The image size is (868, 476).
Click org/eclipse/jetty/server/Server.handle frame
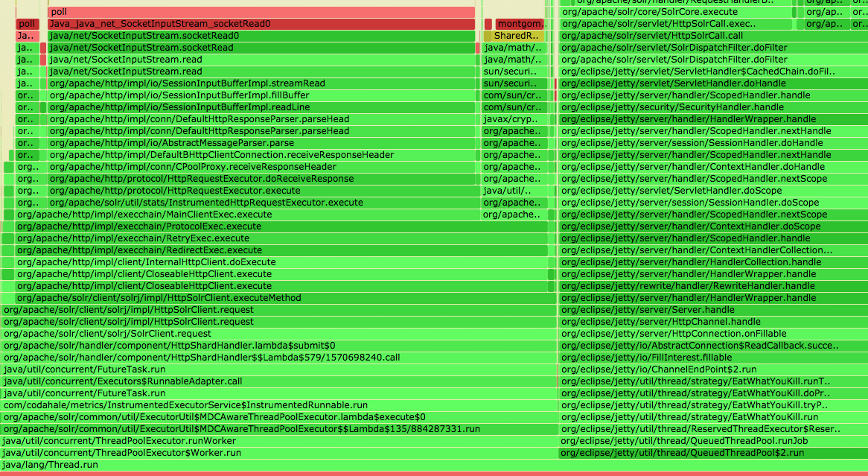click(x=713, y=310)
